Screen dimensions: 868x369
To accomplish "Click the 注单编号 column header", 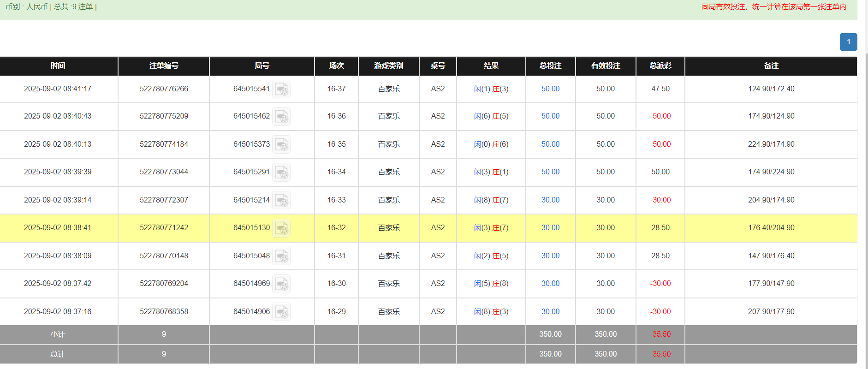I will pyautogui.click(x=164, y=66).
